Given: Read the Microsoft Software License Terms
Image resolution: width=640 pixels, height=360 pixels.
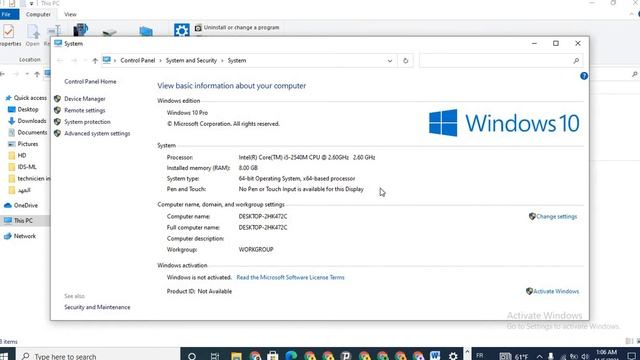Looking at the screenshot, I should (x=290, y=278).
